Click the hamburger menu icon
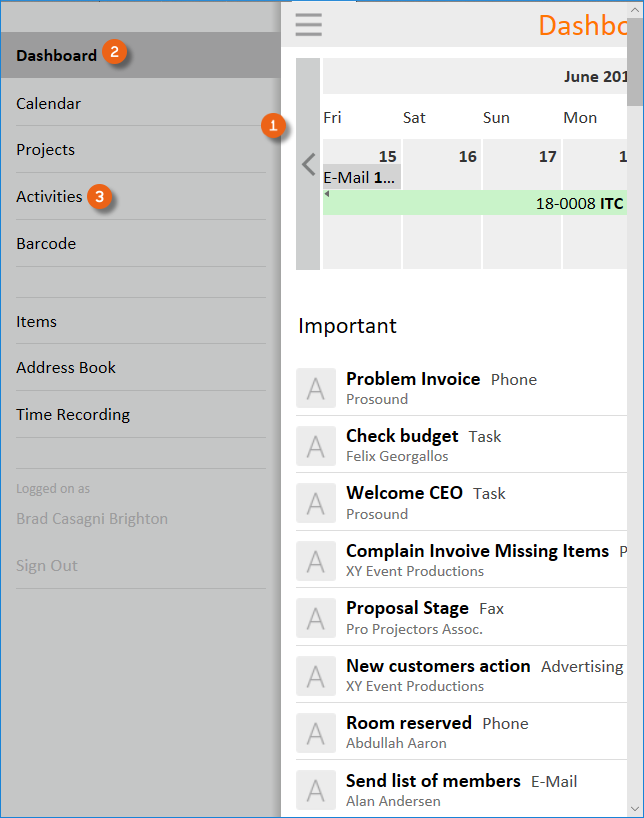The height and width of the screenshot is (818, 644). coord(309,24)
